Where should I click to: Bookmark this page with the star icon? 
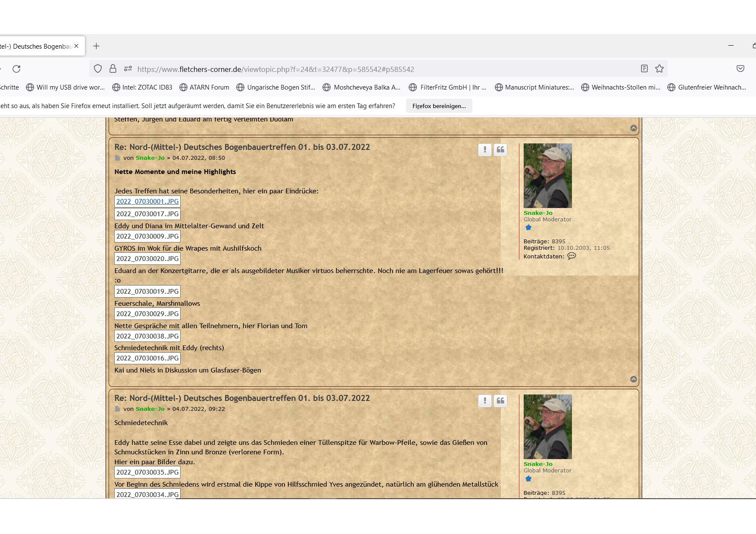[659, 69]
